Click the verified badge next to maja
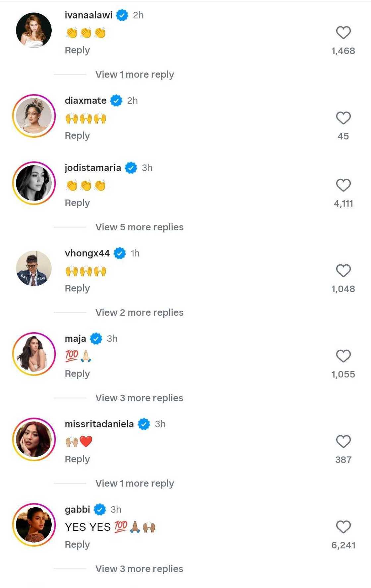 (x=96, y=339)
